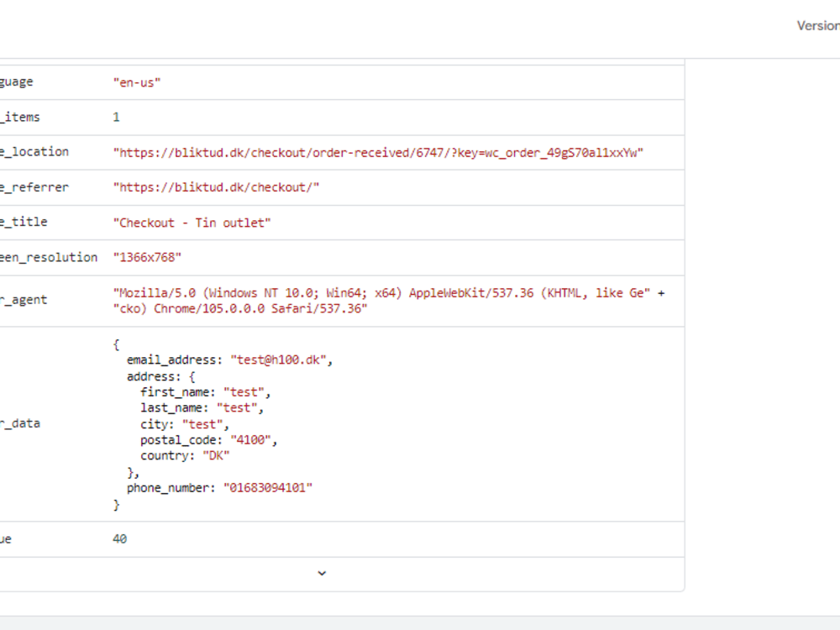Screen dimensions: 840x630
Task: Click the country "DK" line
Action: [186, 455]
